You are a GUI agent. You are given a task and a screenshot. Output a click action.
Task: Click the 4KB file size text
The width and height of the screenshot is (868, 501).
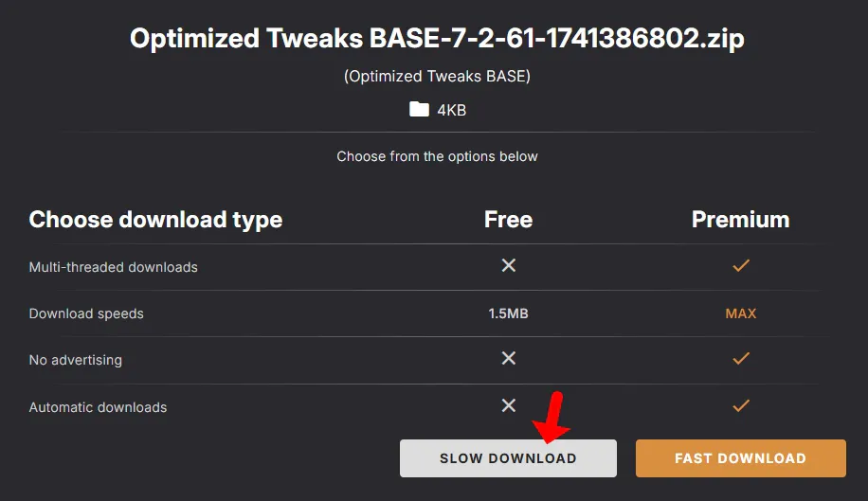point(451,111)
